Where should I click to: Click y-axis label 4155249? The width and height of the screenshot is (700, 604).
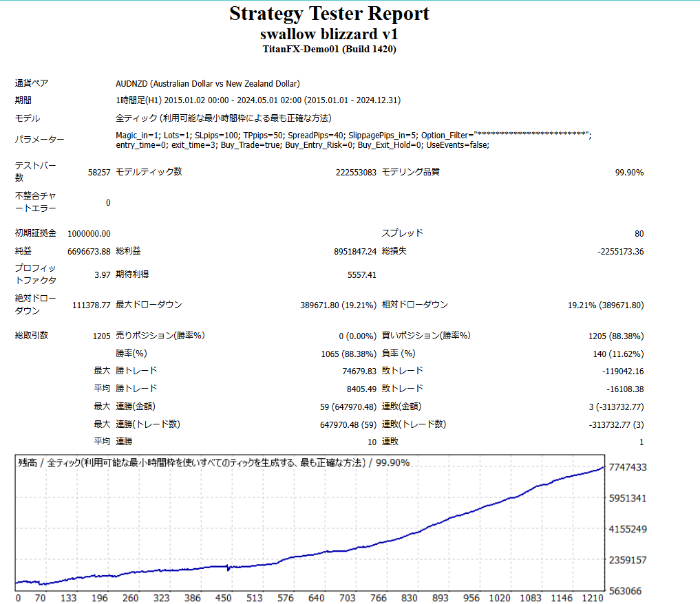point(628,529)
